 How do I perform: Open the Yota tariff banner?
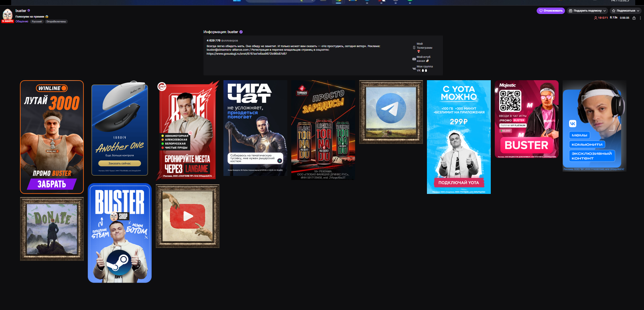pos(459,137)
